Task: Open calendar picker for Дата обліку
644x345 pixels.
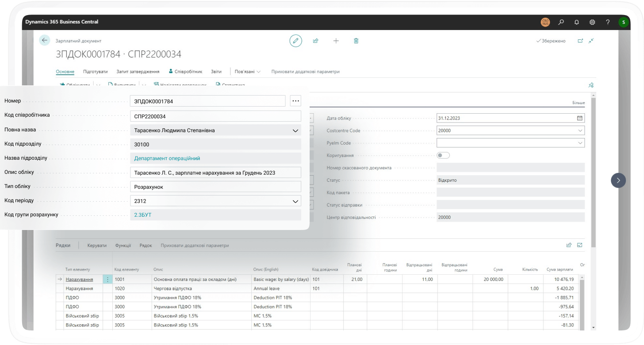Action: click(x=579, y=118)
